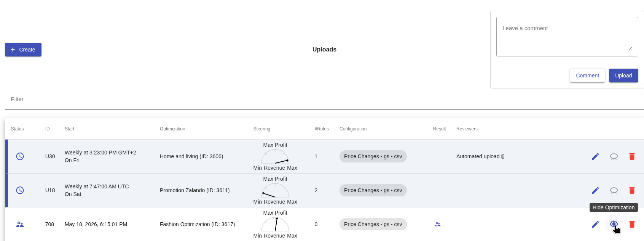Sort by the #Rules column header
644x241 pixels.
pyautogui.click(x=322, y=129)
